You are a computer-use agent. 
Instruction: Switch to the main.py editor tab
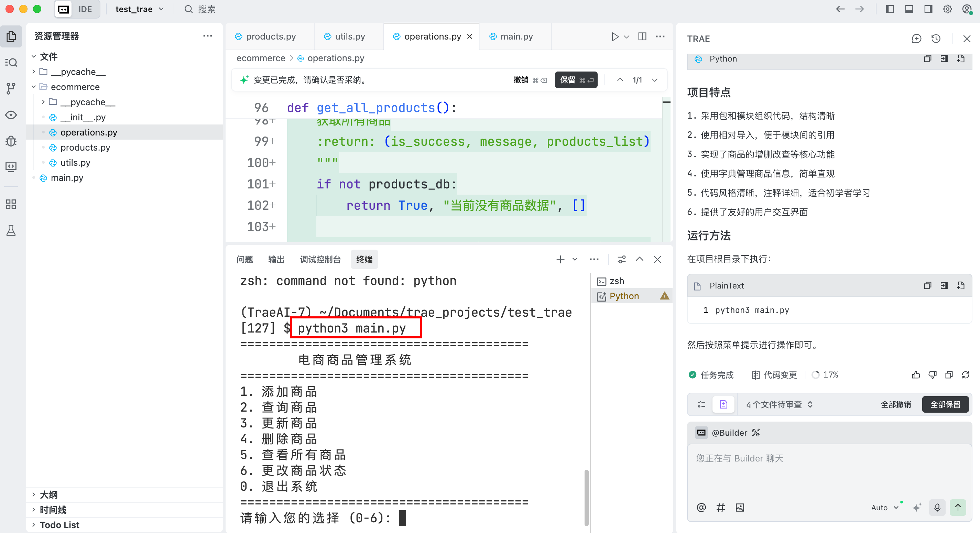pos(516,36)
